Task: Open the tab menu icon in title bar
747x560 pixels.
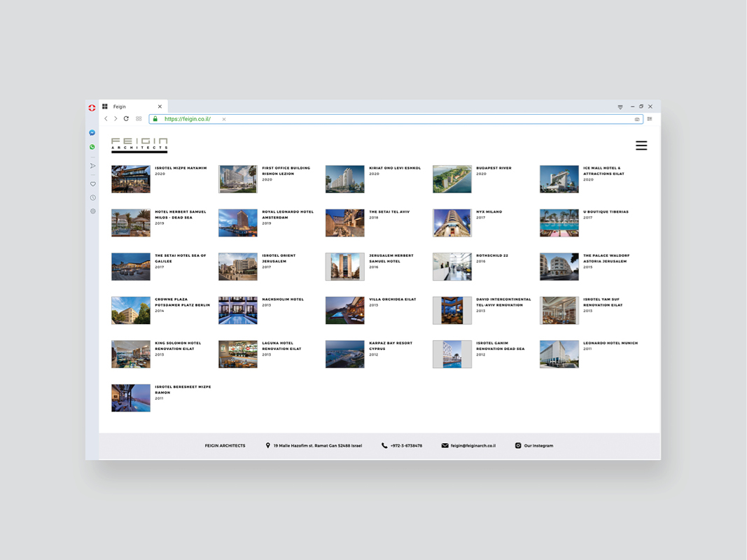Action: point(620,106)
